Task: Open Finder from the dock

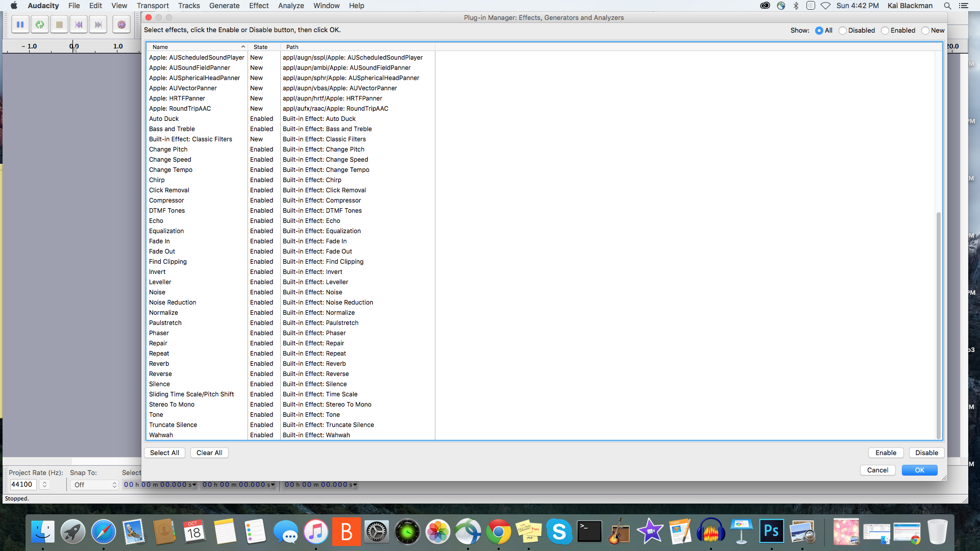Action: pyautogui.click(x=43, y=532)
